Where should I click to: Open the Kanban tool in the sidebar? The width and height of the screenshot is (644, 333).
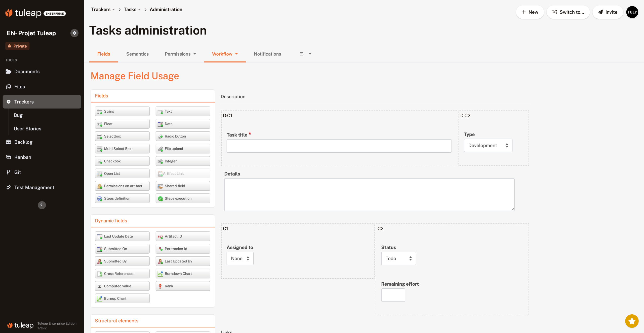coord(23,157)
